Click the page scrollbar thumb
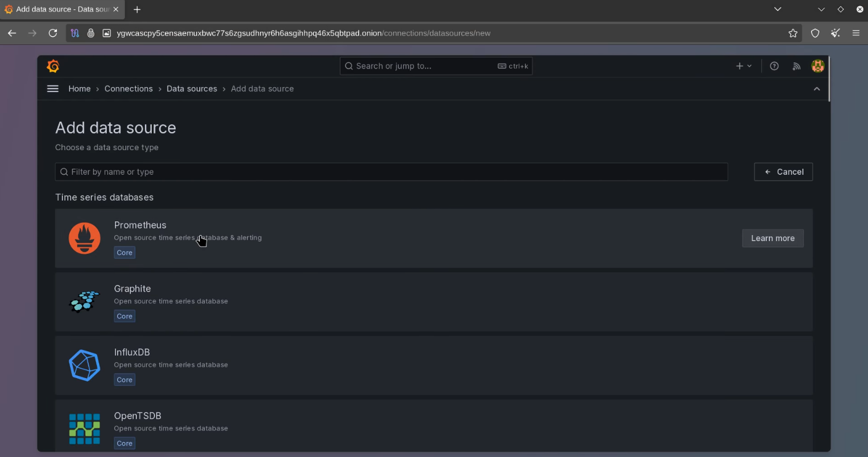 [829, 78]
